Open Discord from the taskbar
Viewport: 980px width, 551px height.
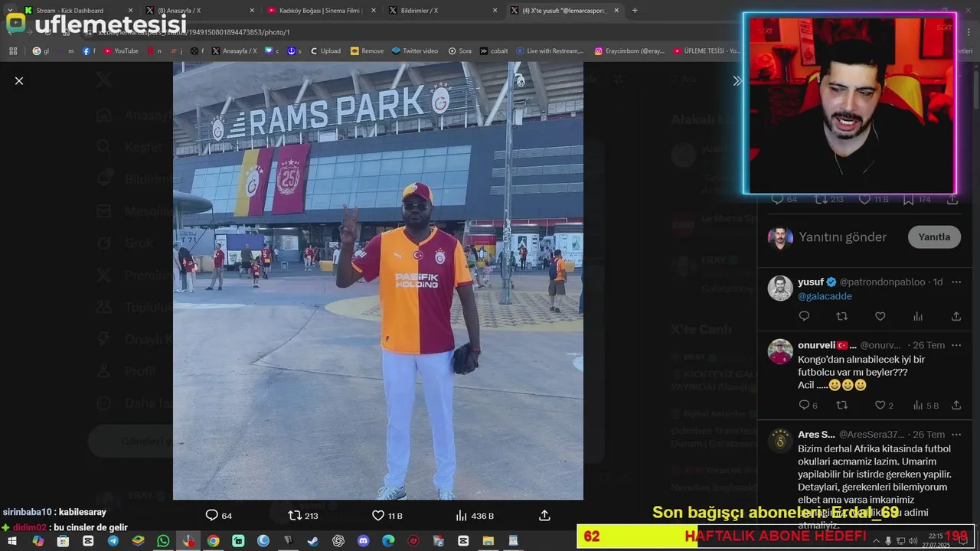(363, 540)
